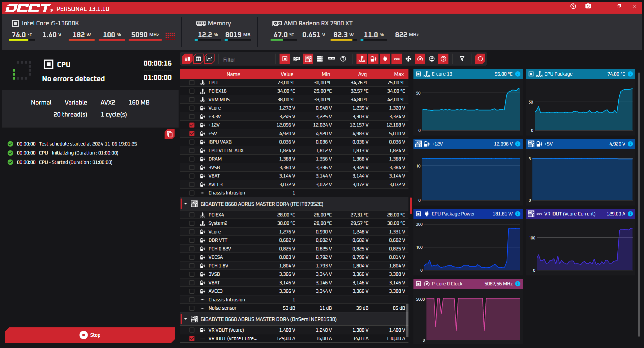Viewport: 644px width, 348px height.
Task: Toggle voltage sensor filter
Action: pyautogui.click(x=373, y=59)
